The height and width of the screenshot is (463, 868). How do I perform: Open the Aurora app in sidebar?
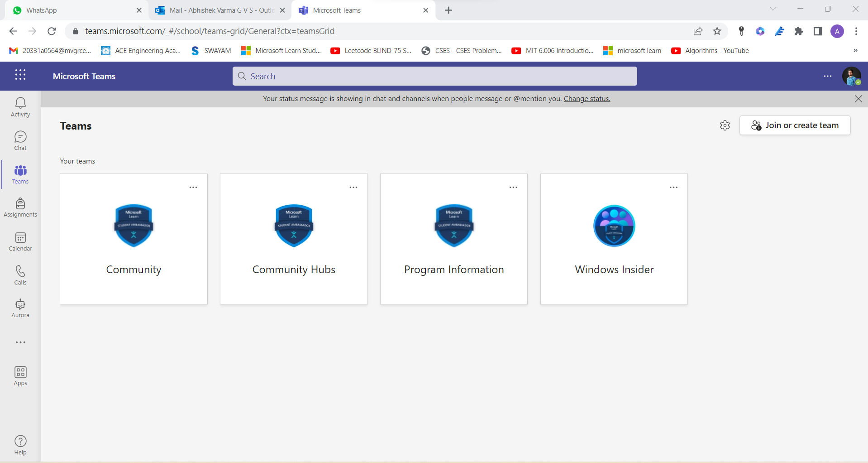(20, 308)
